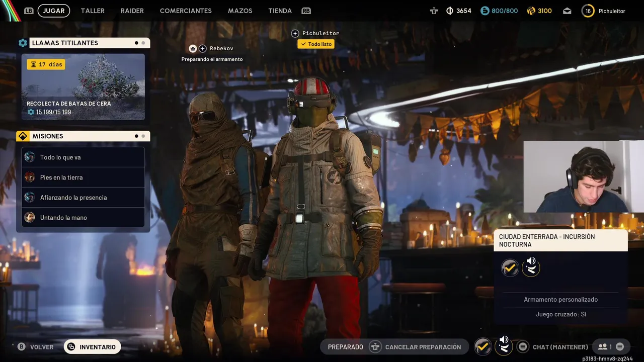Click the chat menu icon beside CHAT (MANTENER)
This screenshot has width=644, height=362.
523,347
